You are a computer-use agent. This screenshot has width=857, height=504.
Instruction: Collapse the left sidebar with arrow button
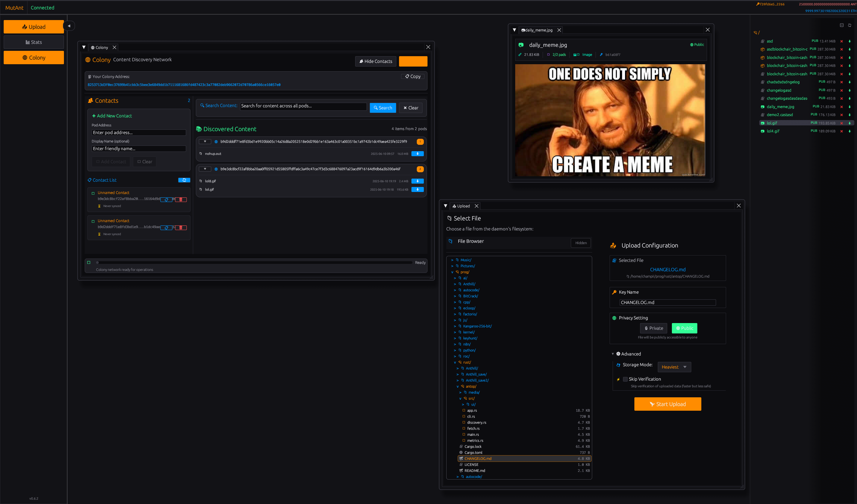[69, 26]
